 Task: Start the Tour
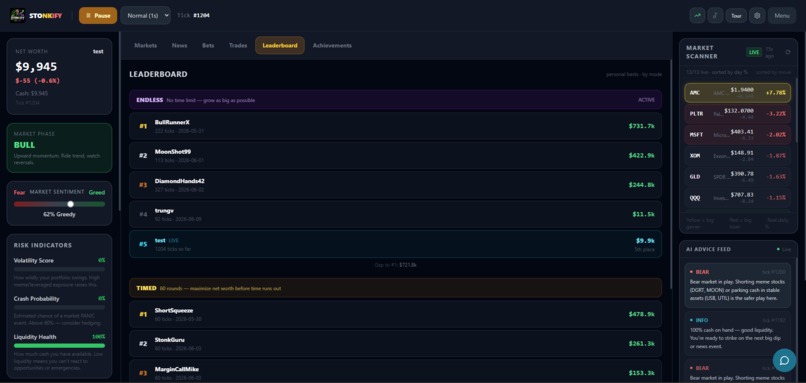(x=736, y=15)
